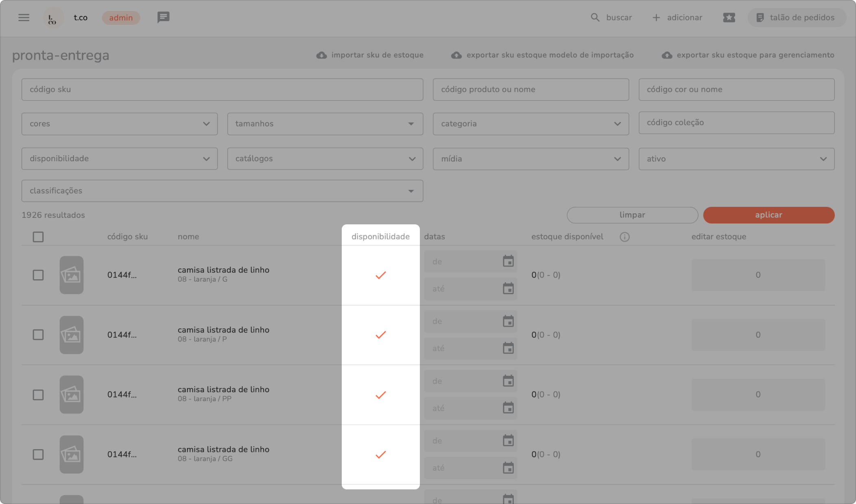Click the star ticket icon in header
This screenshot has width=856, height=504.
(x=729, y=17)
